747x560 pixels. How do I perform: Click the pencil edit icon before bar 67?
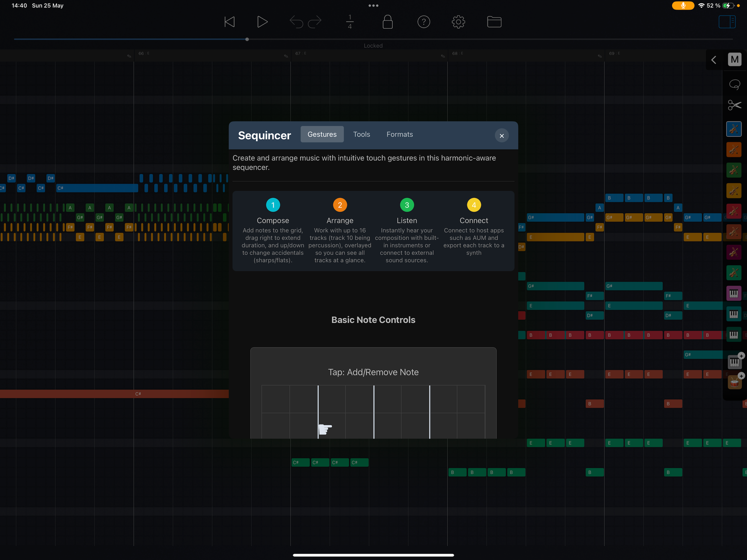coord(286,56)
